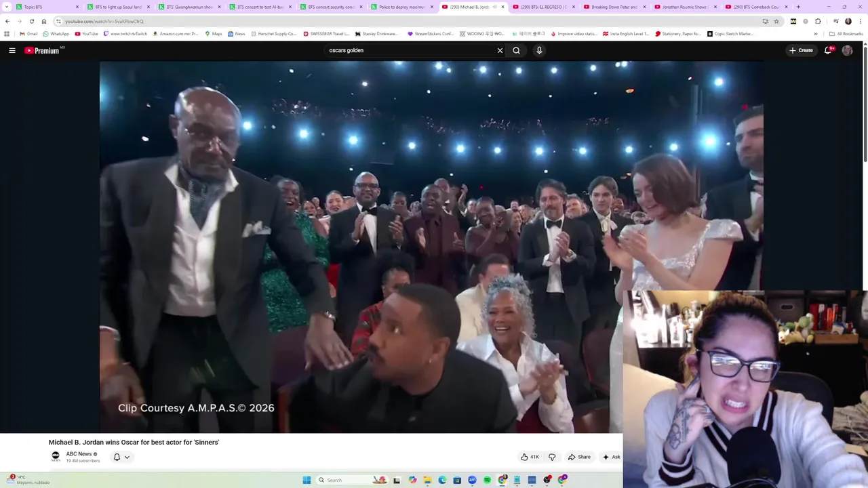Open the Gmail bookmark

coord(28,33)
